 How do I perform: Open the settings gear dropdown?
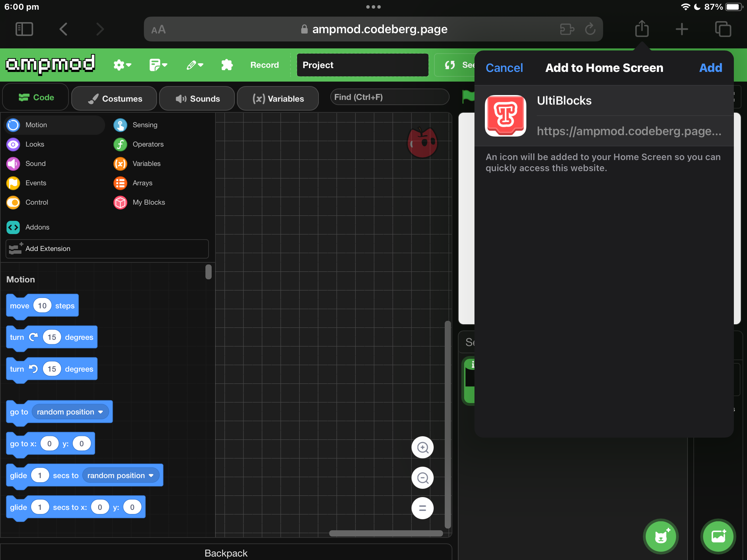coord(122,65)
